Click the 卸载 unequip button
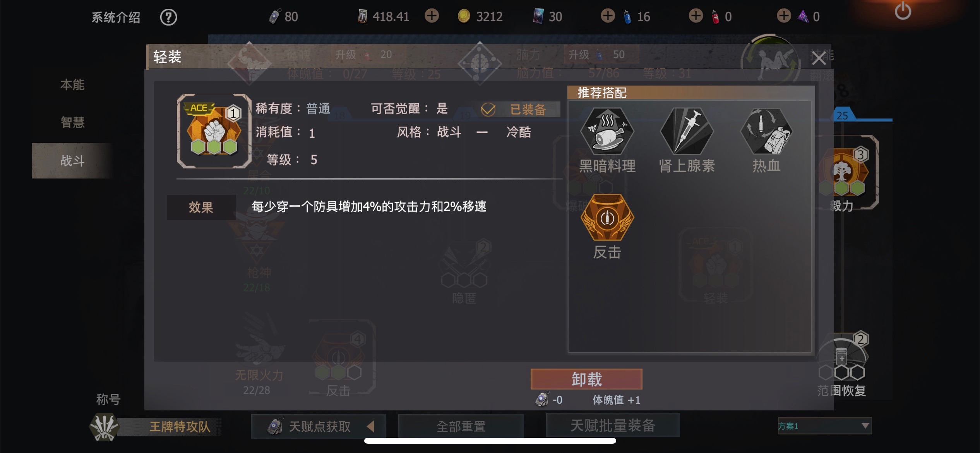The height and width of the screenshot is (453, 980). click(586, 379)
